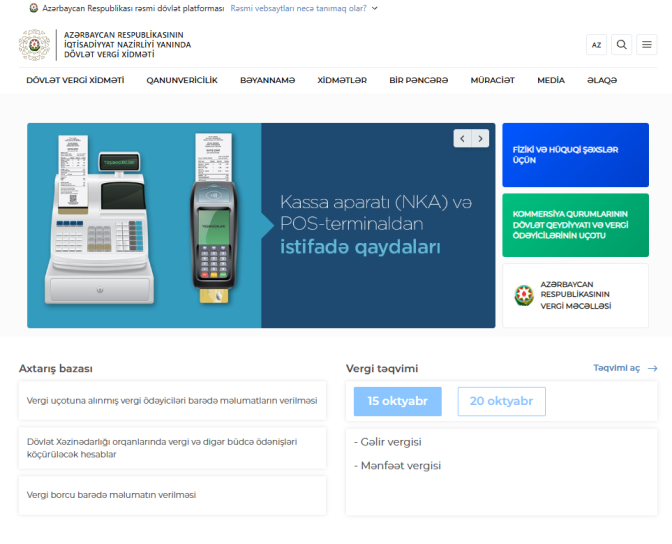The width and height of the screenshot is (672, 544).
Task: Click the State Tax Service emblem logo
Action: (34, 45)
